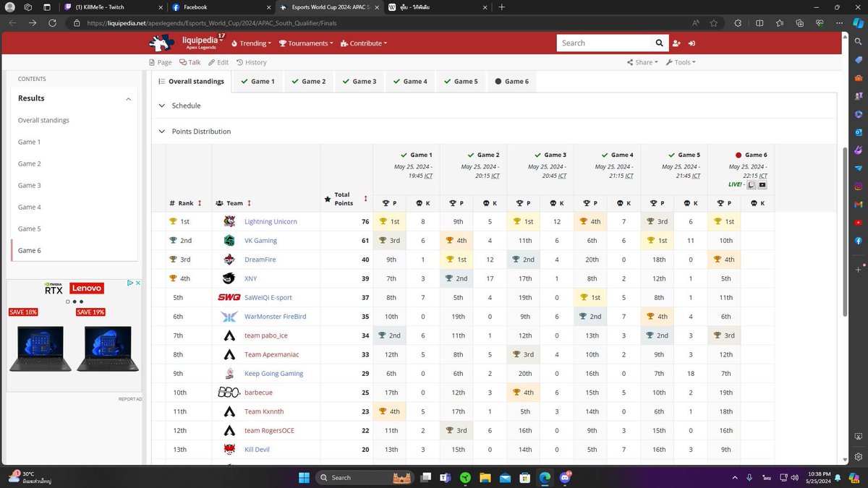Image resolution: width=868 pixels, height=488 pixels.
Task: Click the log in arrow icon
Action: pos(692,43)
